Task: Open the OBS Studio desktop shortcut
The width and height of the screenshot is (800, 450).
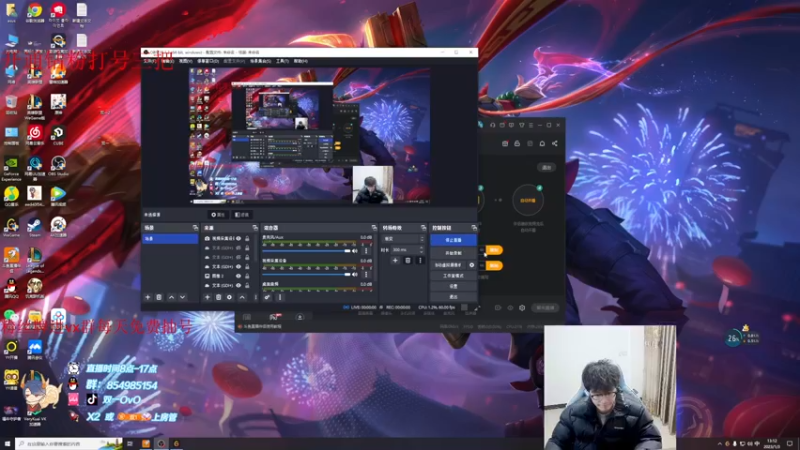Action: point(58,166)
